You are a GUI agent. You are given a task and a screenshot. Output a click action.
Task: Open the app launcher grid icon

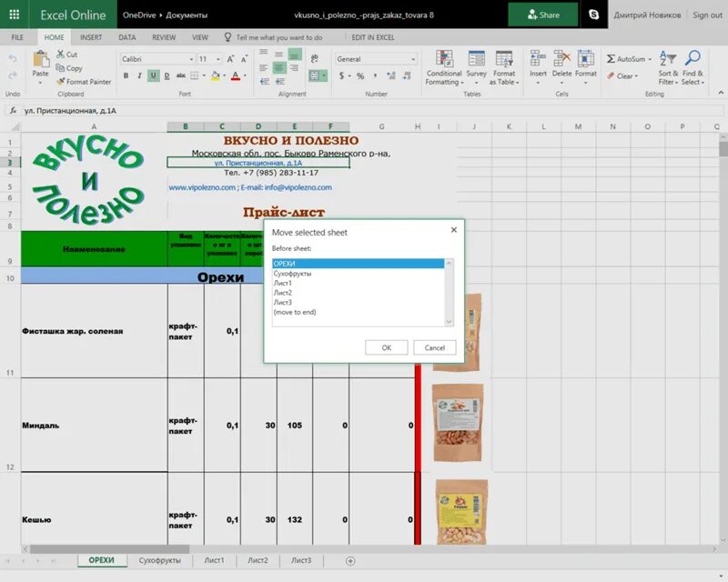pyautogui.click(x=15, y=15)
